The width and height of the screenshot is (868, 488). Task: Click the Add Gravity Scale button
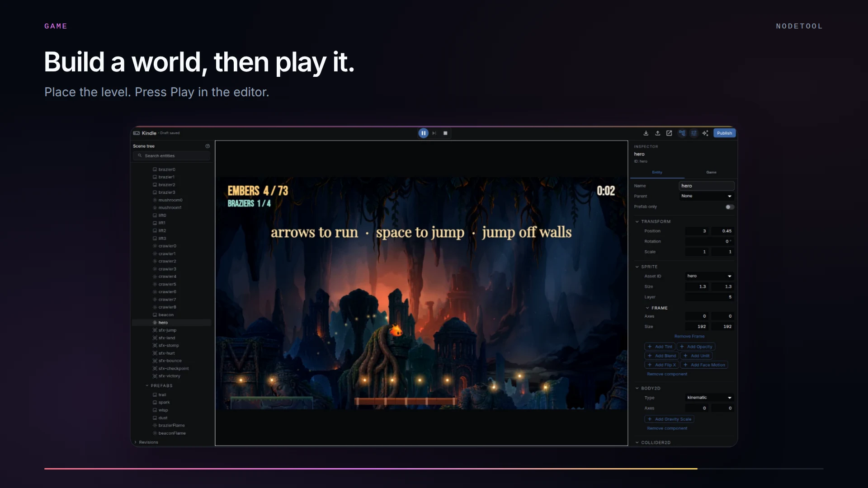click(x=669, y=419)
